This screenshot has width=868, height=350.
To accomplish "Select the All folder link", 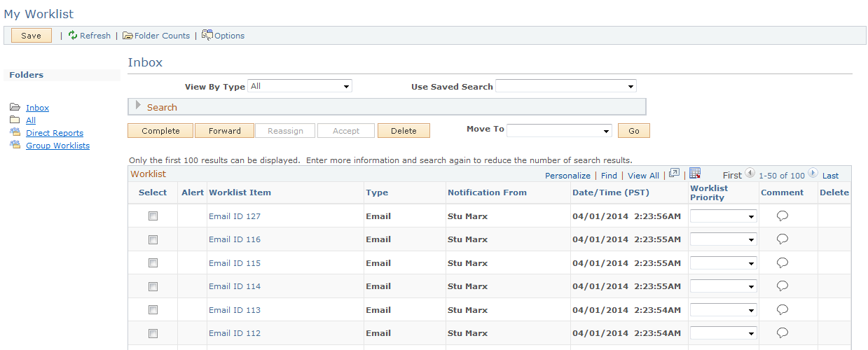I will (x=31, y=120).
